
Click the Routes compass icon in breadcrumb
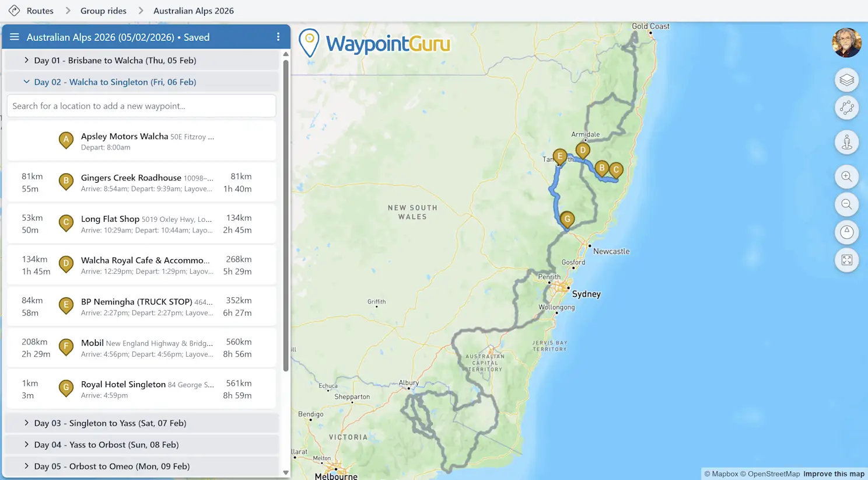point(14,11)
